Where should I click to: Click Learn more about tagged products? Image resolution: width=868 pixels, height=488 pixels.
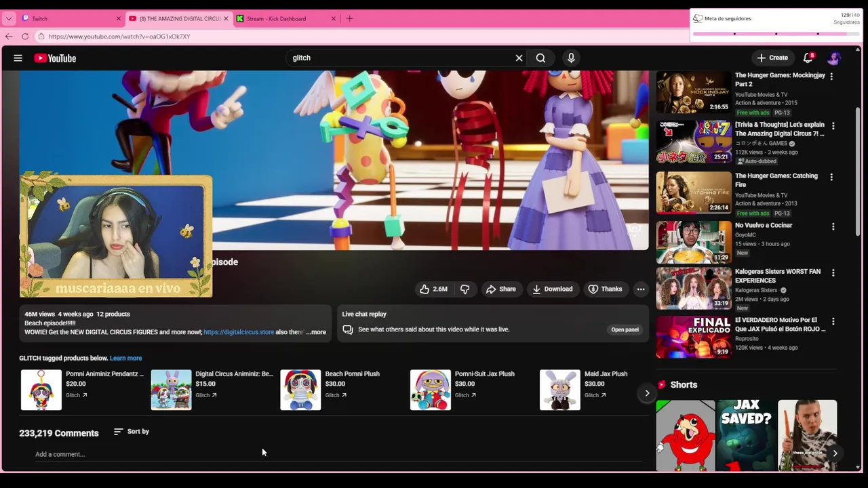coord(125,359)
